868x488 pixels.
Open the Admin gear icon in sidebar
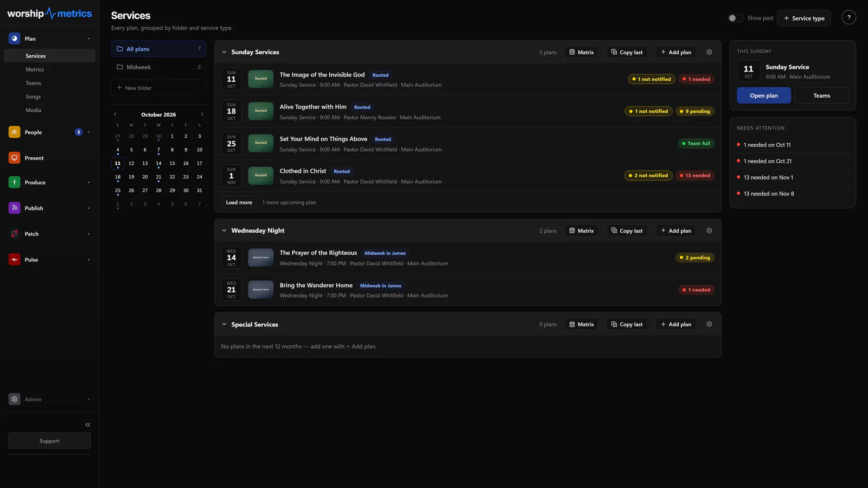[x=15, y=399]
